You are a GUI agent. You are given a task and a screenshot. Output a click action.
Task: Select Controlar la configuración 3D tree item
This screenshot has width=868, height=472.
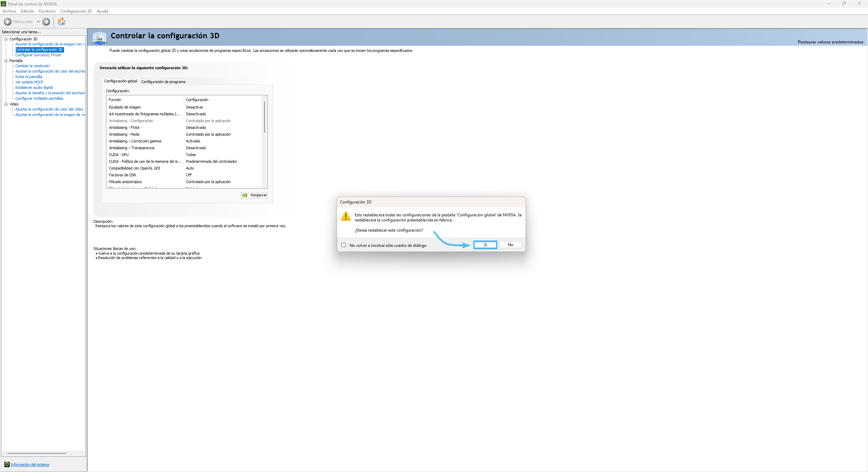click(x=39, y=50)
